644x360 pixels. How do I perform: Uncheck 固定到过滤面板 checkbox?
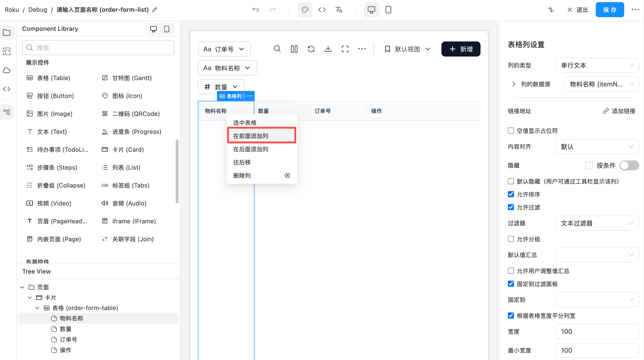click(511, 284)
